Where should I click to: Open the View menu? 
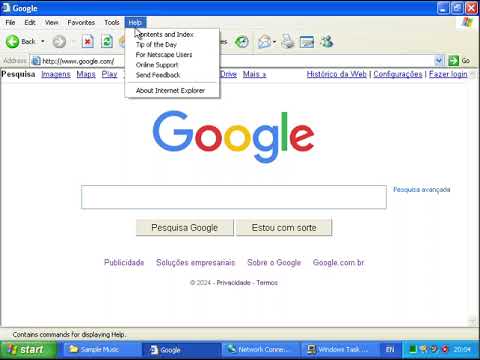[x=51, y=23]
